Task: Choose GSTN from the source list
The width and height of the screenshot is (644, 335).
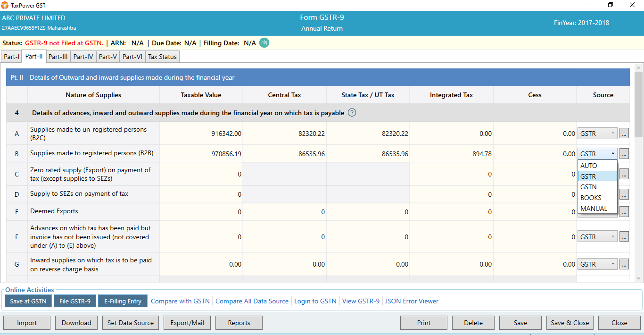Action: tap(597, 187)
